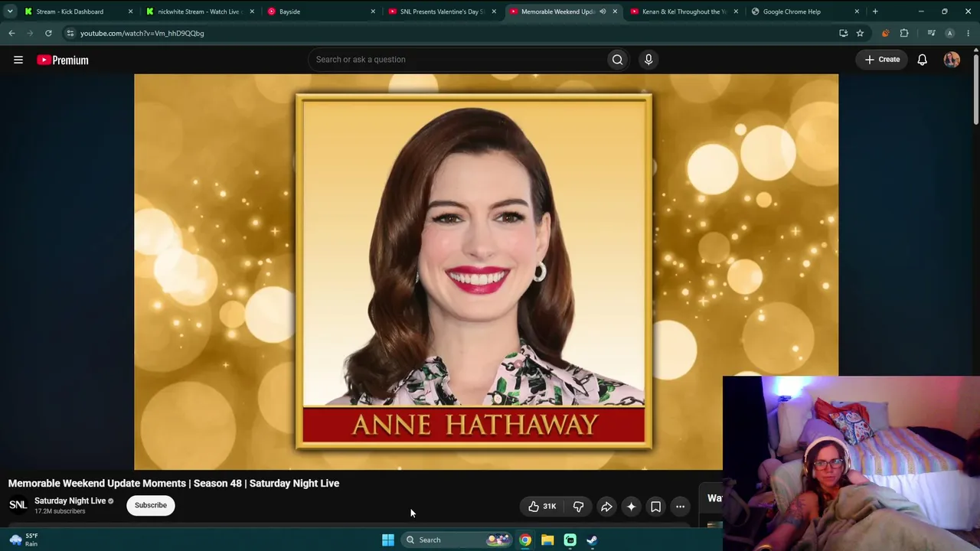The image size is (980, 551).
Task: Open Steam from the Windows taskbar
Action: click(x=592, y=540)
